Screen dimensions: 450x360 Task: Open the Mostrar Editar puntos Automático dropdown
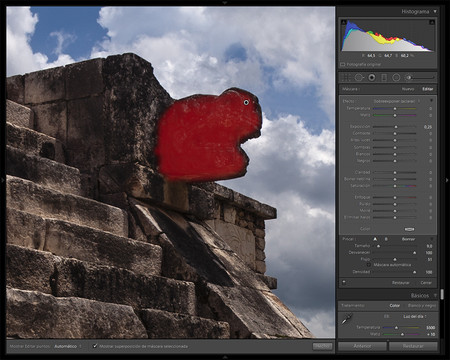click(67, 346)
